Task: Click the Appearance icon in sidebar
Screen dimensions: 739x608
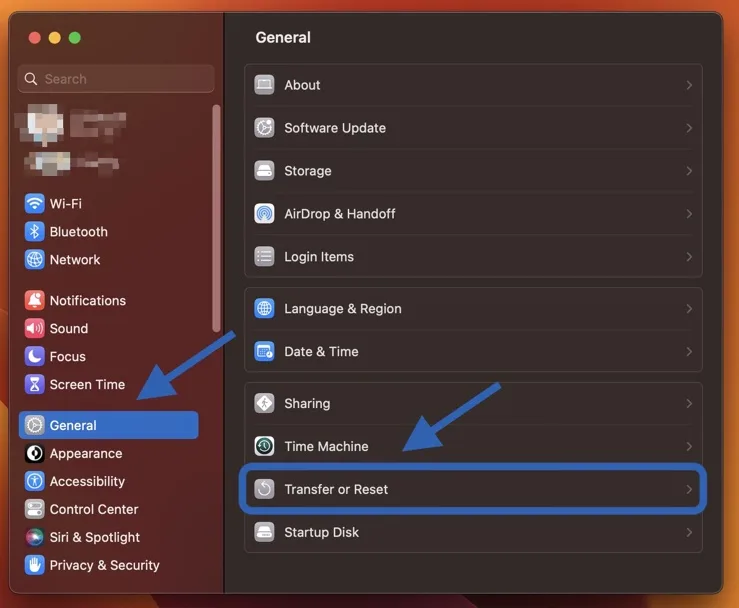Action: (34, 453)
